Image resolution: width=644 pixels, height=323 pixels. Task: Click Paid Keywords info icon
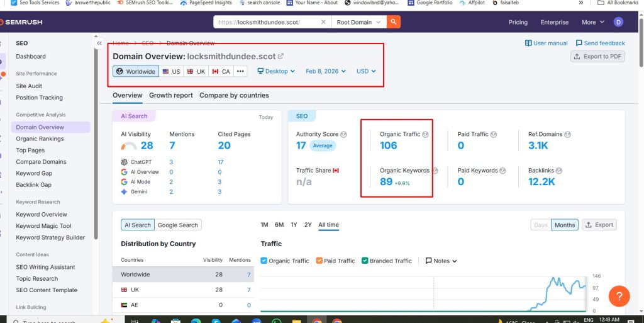click(x=502, y=171)
